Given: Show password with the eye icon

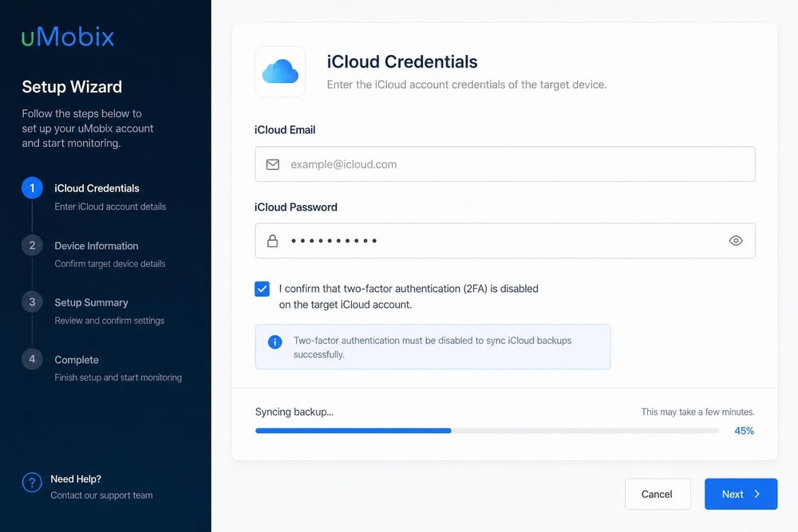Looking at the screenshot, I should coord(736,241).
